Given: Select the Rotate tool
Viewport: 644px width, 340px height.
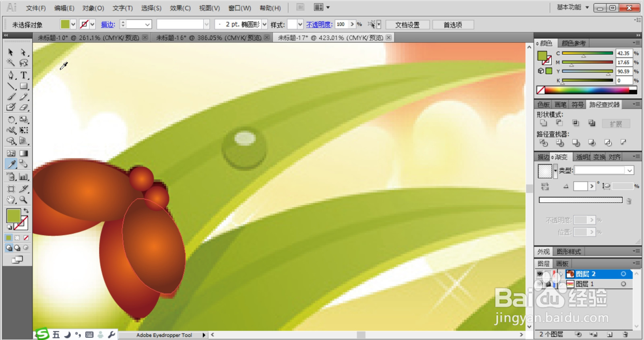Looking at the screenshot, I should pyautogui.click(x=11, y=120).
